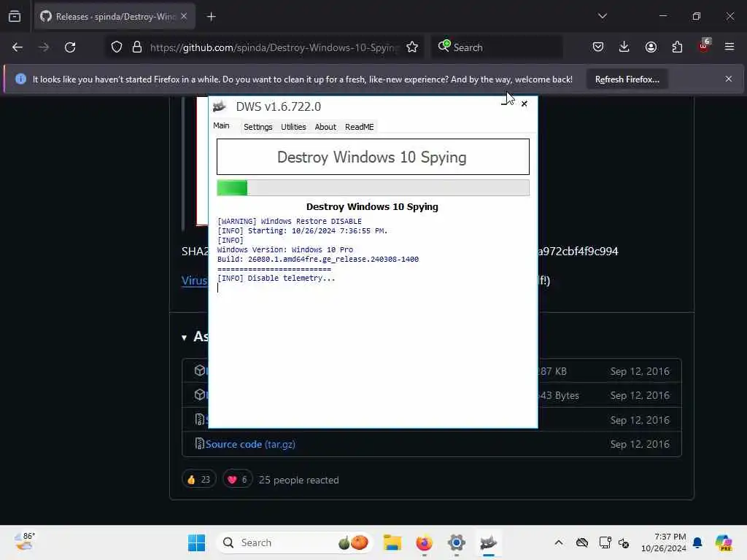Reload the GitHub page
Screen dimensions: 747x560
point(70,47)
